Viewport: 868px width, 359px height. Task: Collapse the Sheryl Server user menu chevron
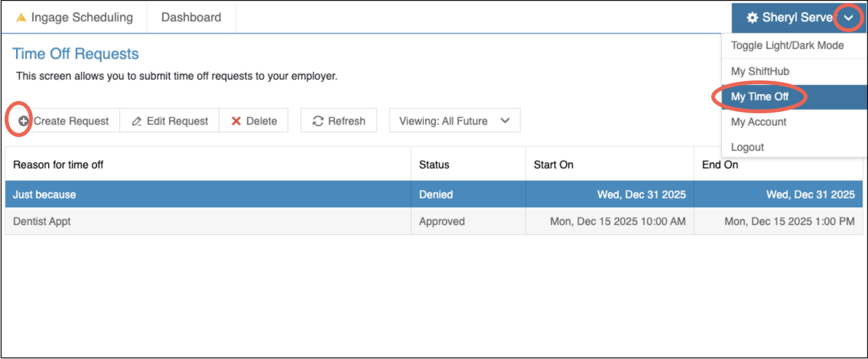(x=848, y=18)
